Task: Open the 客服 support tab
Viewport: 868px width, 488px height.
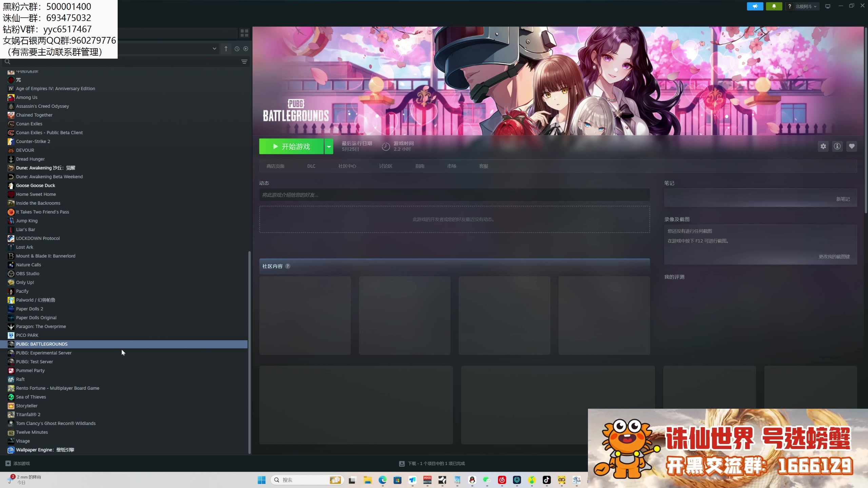Action: click(484, 166)
